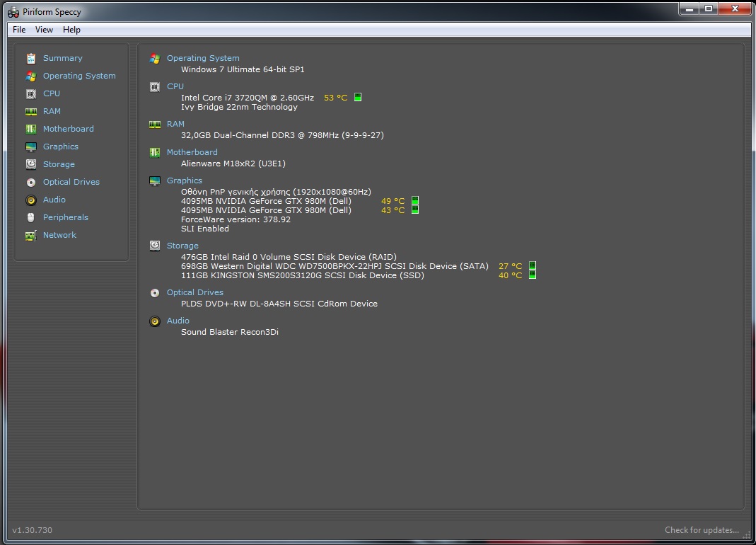
Task: Click the Operating System heading link in main panel
Action: [x=203, y=58]
